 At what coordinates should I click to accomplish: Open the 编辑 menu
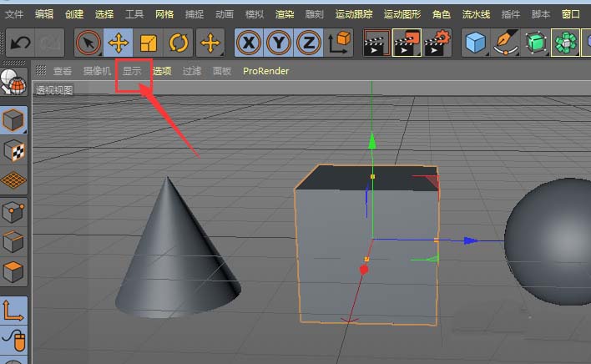tap(44, 14)
